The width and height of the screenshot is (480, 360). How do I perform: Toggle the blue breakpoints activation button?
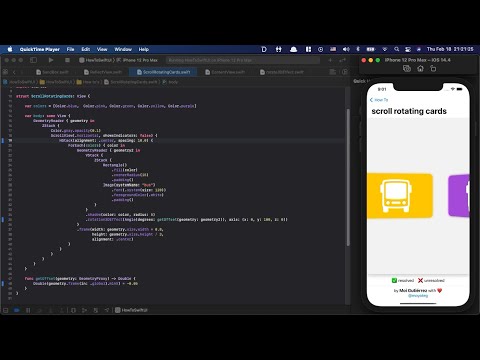coord(16,310)
